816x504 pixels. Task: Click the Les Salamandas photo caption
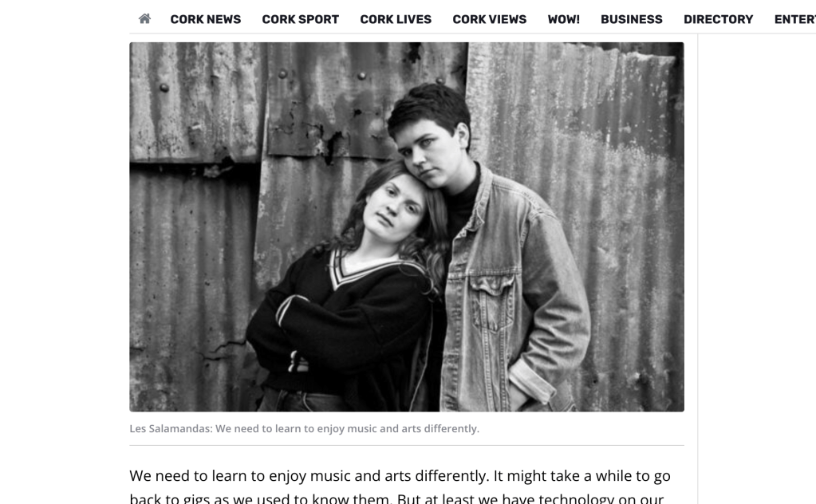305,428
